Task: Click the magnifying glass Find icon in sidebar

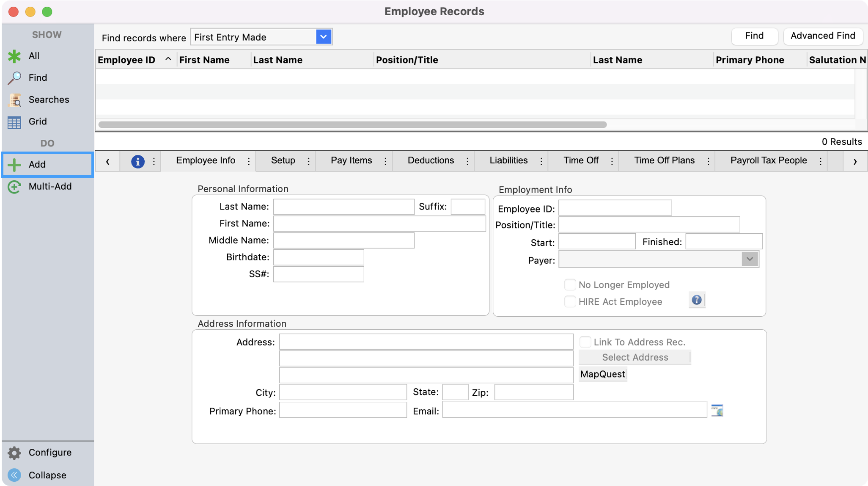Action: click(14, 78)
